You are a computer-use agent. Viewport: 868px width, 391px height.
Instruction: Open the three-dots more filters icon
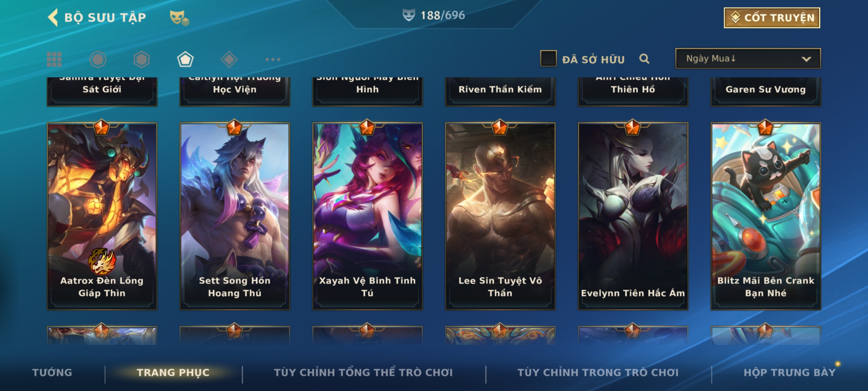click(x=273, y=59)
